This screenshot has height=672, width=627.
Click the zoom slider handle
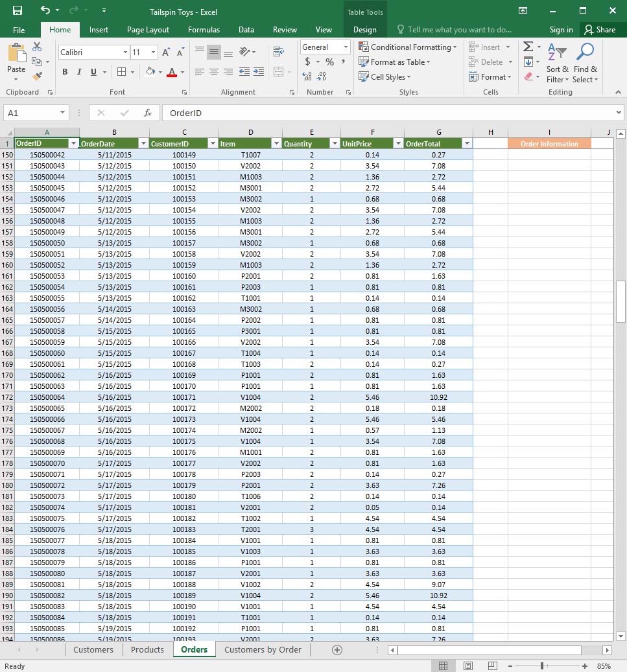click(x=542, y=666)
